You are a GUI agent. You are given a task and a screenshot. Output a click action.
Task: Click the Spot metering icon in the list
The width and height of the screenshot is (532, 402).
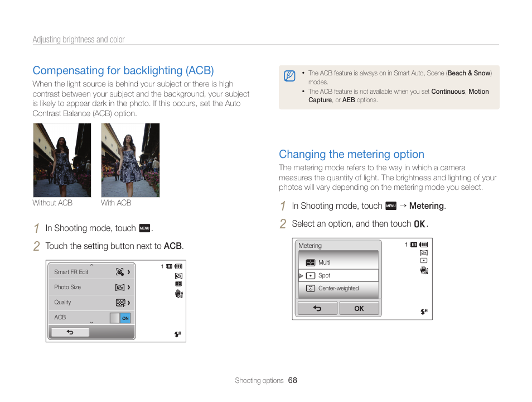[311, 276]
